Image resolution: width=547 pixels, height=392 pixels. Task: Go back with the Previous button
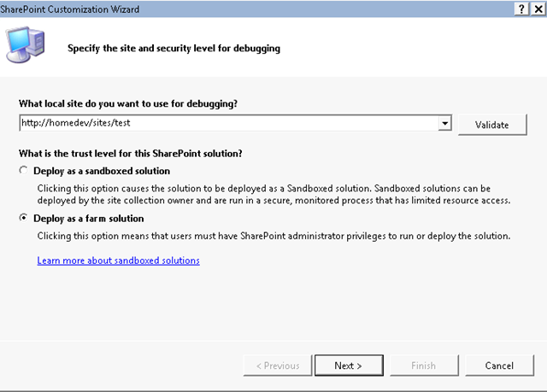278,366
